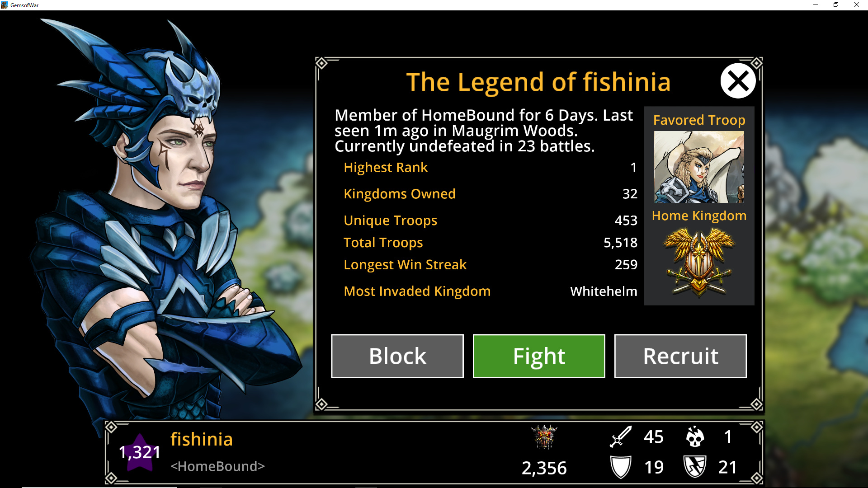Click the HomeBound guild tag
Viewport: 868px width, 488px height.
(x=217, y=466)
